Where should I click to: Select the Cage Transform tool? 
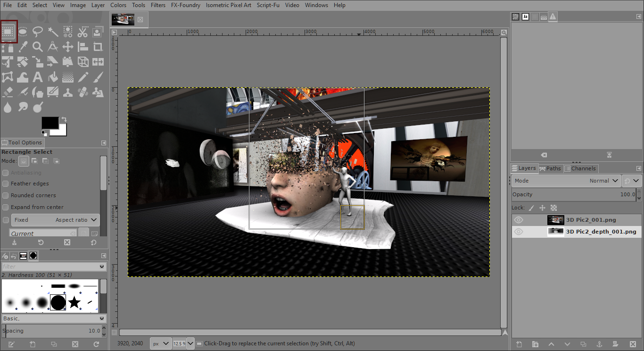click(8, 77)
